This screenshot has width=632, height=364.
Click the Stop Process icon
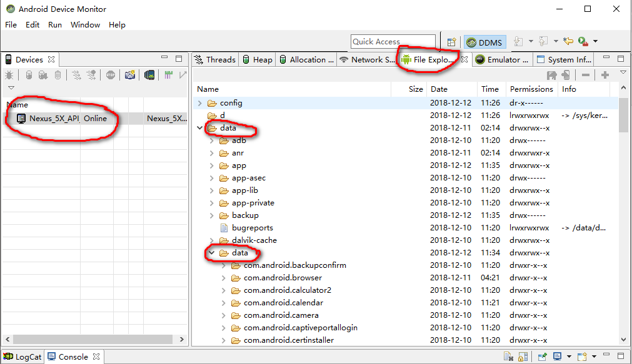tap(111, 75)
